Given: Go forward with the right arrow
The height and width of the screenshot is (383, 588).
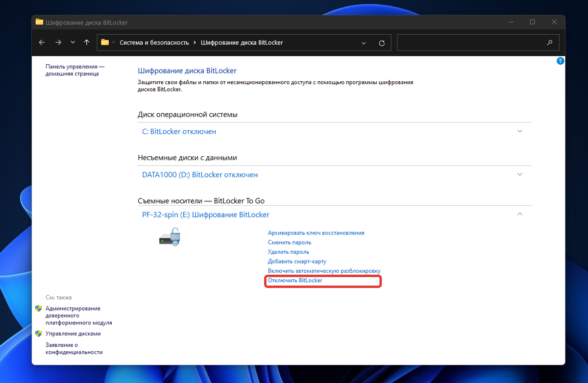Looking at the screenshot, I should click(x=58, y=43).
